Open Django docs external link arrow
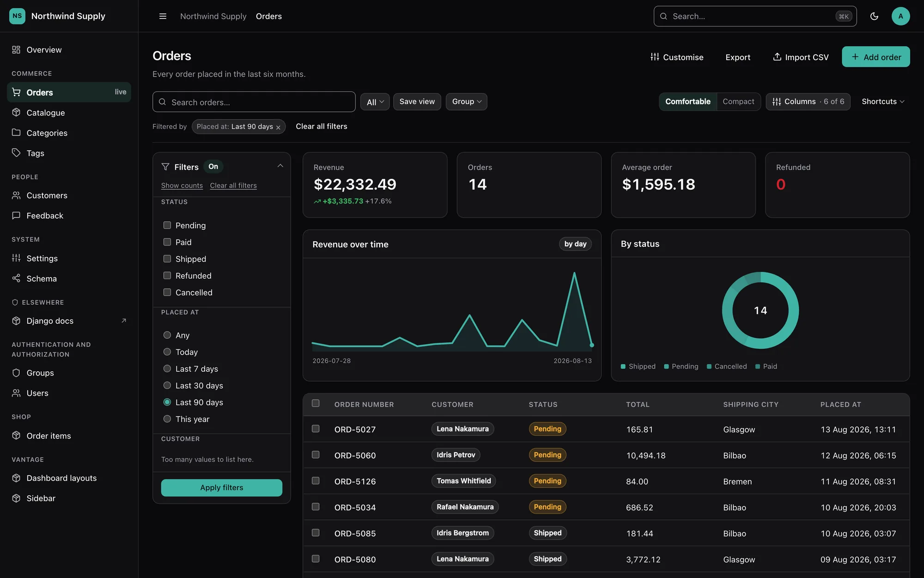This screenshot has width=924, height=578. pyautogui.click(x=124, y=320)
